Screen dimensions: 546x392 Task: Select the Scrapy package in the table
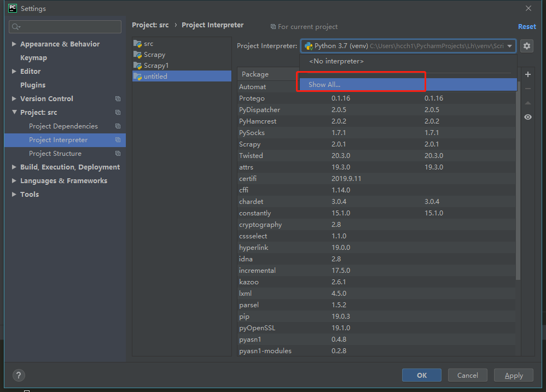pyautogui.click(x=377, y=144)
